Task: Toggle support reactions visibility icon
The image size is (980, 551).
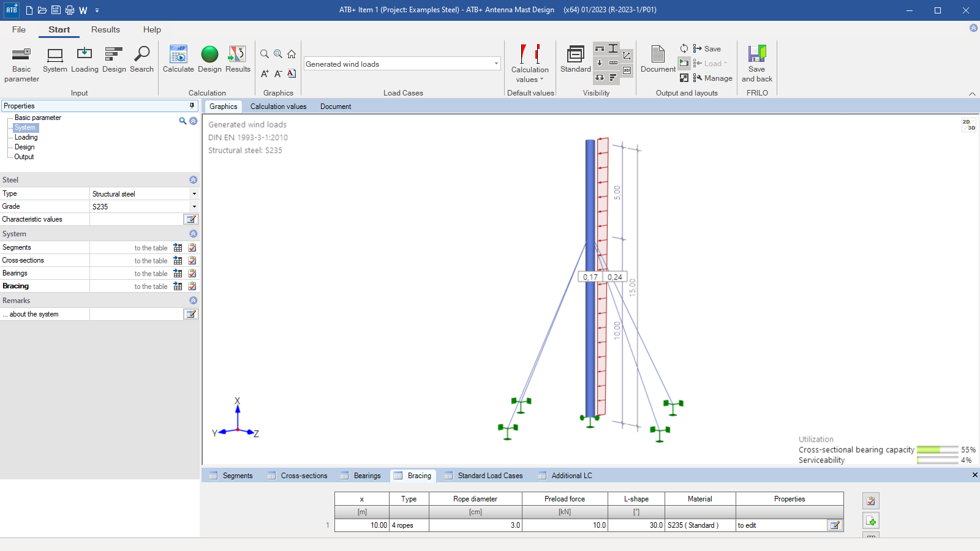Action: pos(600,78)
